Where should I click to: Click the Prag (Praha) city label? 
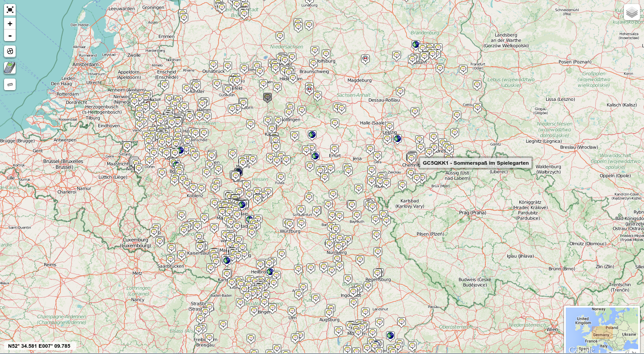click(472, 212)
